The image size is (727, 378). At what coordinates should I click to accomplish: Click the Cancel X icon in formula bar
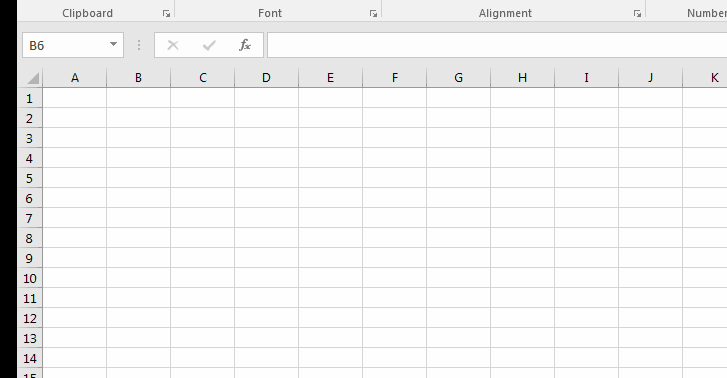(x=173, y=45)
